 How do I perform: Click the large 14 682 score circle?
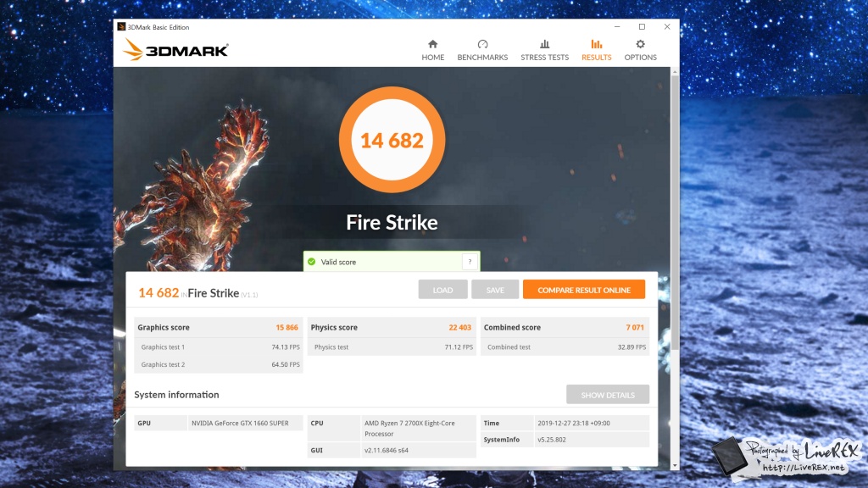(392, 140)
